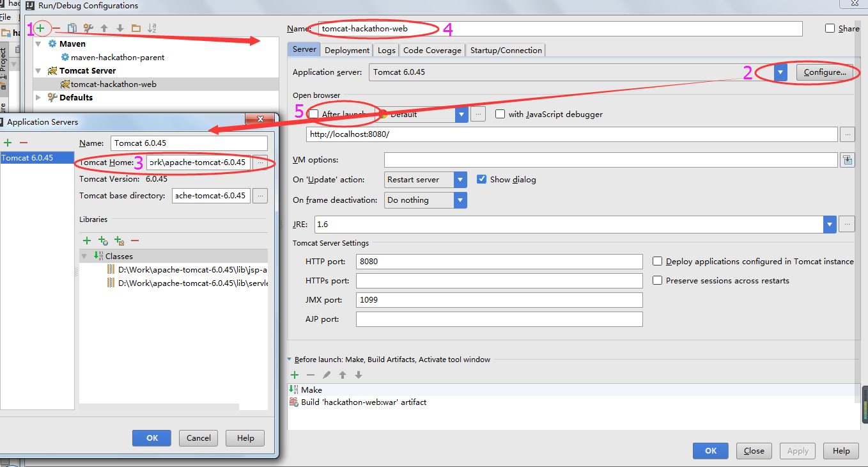Click the ellipsis next to the browser dropdown
Screen dimensions: 868x467
[x=478, y=115]
